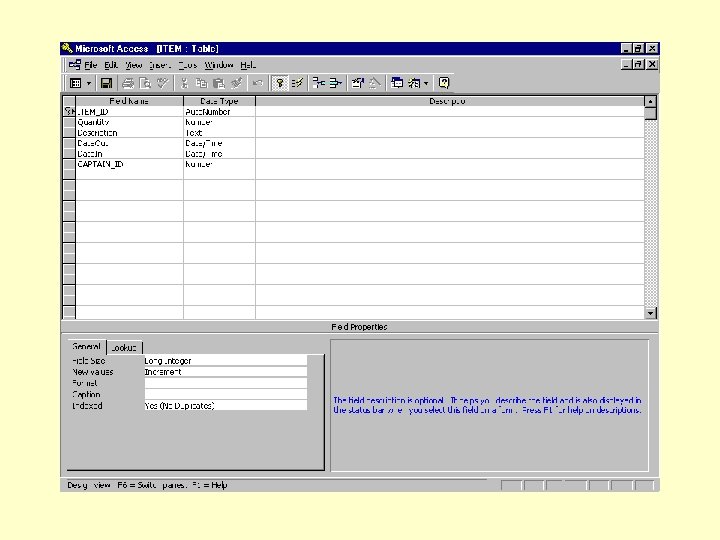
Task: Select the DateIn field name cell
Action: click(129, 154)
